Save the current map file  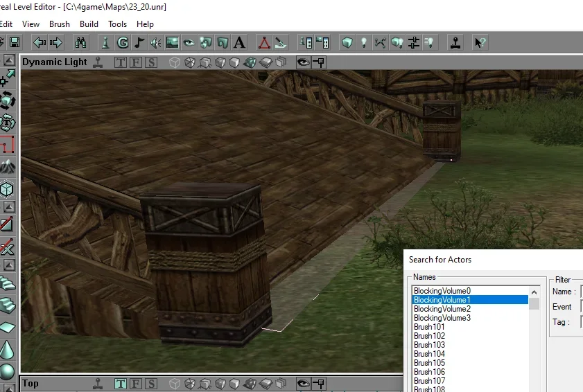(15, 42)
